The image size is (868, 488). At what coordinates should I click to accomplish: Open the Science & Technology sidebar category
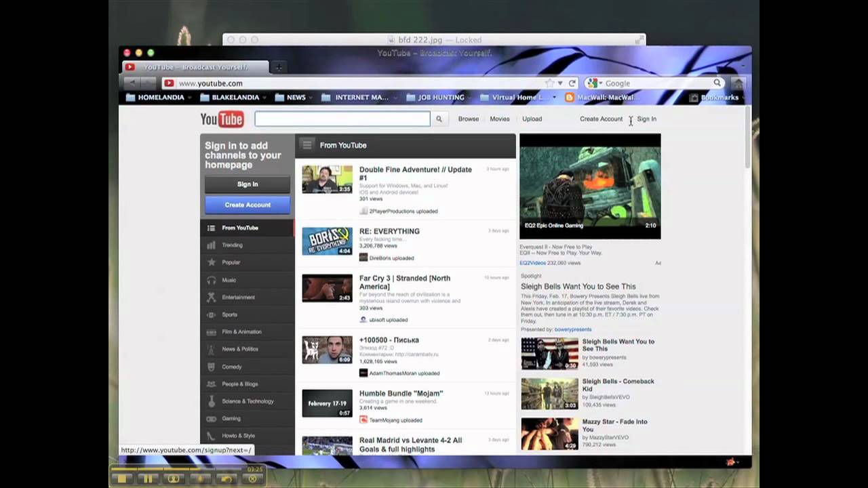tap(248, 401)
